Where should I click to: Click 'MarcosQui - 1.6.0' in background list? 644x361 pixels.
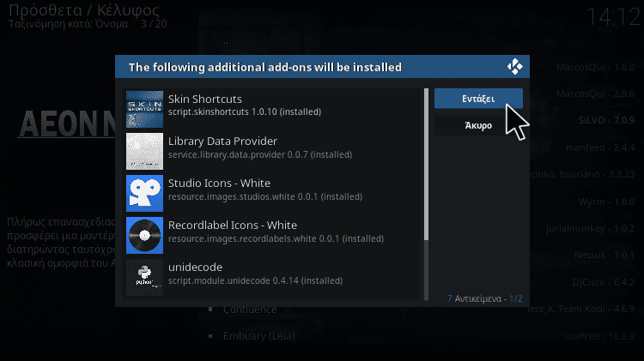pyautogui.click(x=596, y=67)
